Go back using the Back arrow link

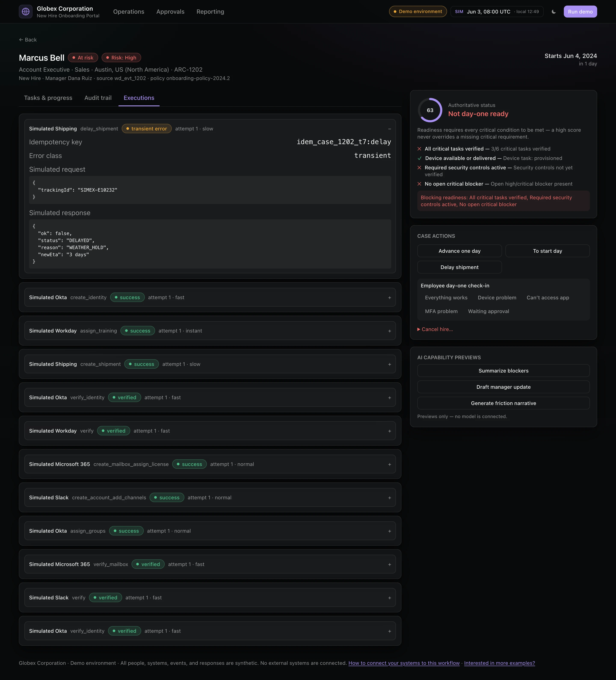pos(28,40)
